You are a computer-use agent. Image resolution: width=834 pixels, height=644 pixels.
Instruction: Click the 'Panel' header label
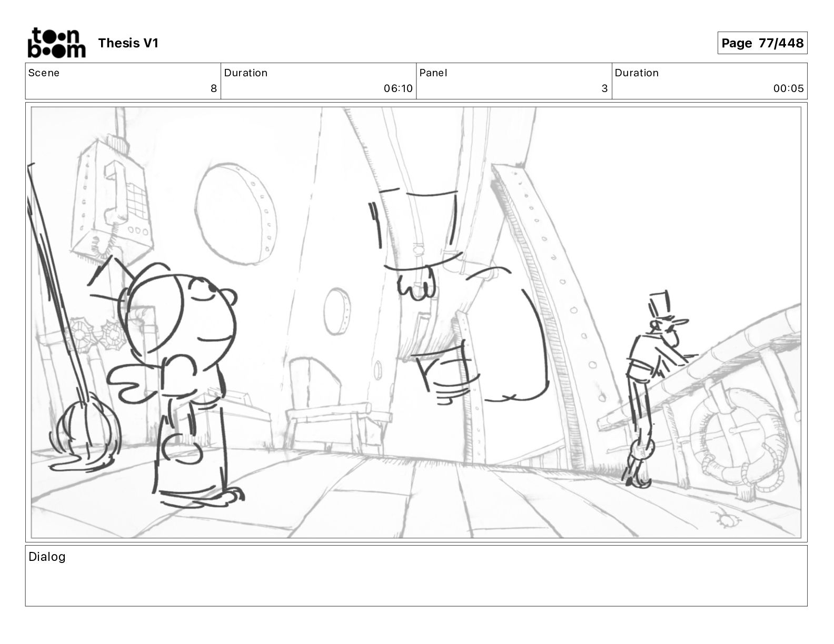tap(433, 73)
